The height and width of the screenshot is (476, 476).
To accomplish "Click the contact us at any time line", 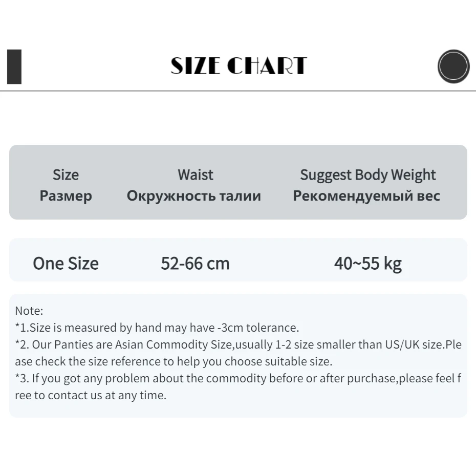I will coord(91,396).
